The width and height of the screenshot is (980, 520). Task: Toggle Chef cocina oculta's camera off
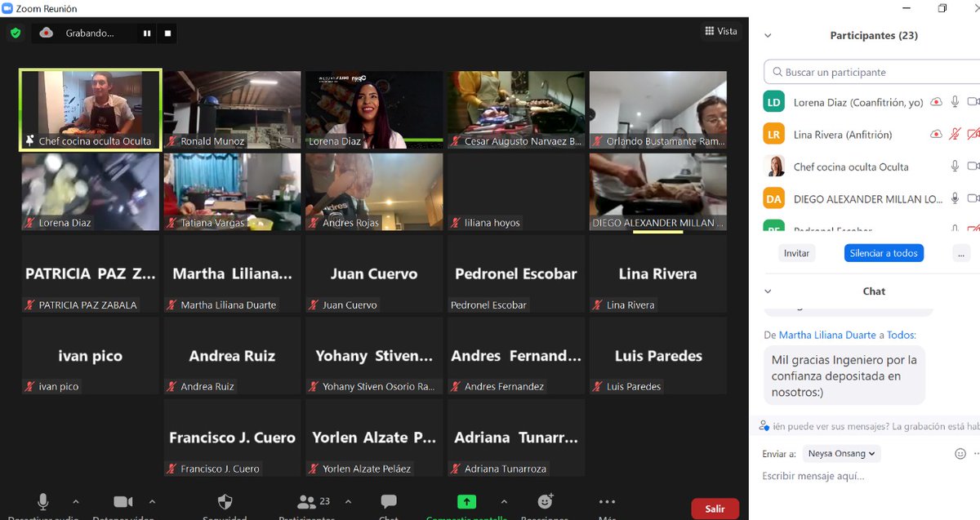[x=974, y=166]
